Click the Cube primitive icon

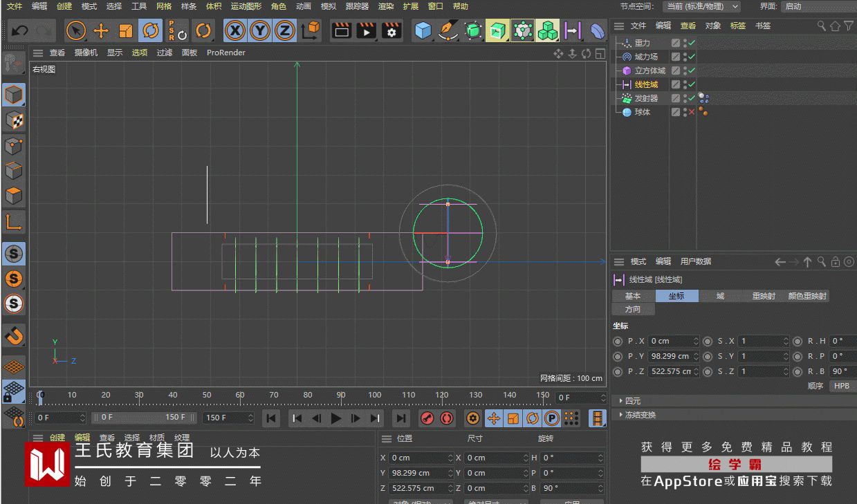[x=423, y=30]
